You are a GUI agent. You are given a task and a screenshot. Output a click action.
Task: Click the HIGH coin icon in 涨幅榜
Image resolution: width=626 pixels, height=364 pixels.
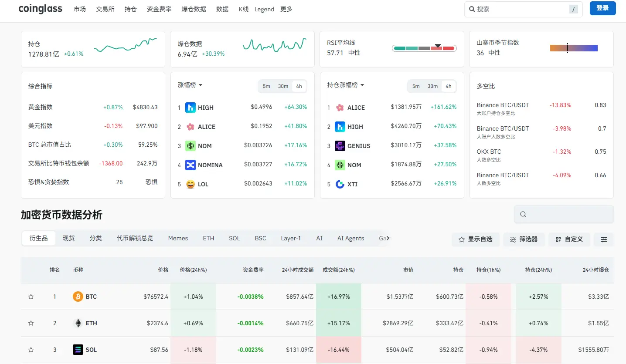coord(191,108)
